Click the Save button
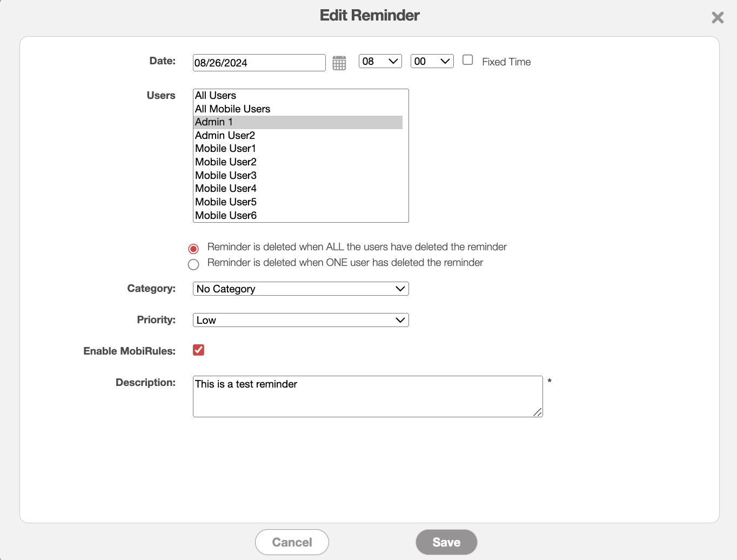 pyautogui.click(x=446, y=542)
